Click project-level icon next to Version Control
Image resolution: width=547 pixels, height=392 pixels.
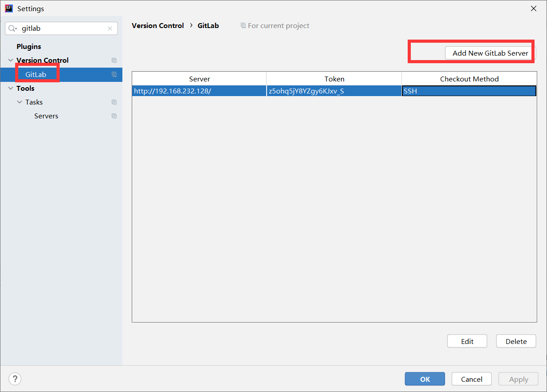click(114, 61)
